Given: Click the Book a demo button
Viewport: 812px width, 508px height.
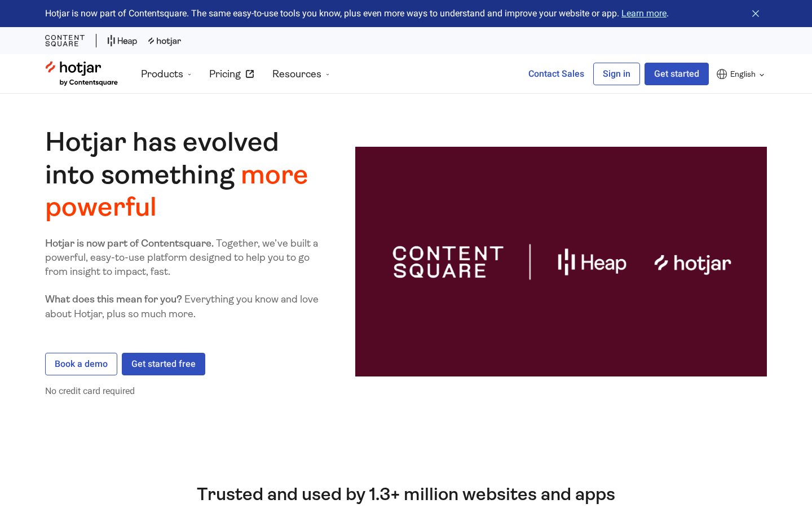Looking at the screenshot, I should [81, 364].
